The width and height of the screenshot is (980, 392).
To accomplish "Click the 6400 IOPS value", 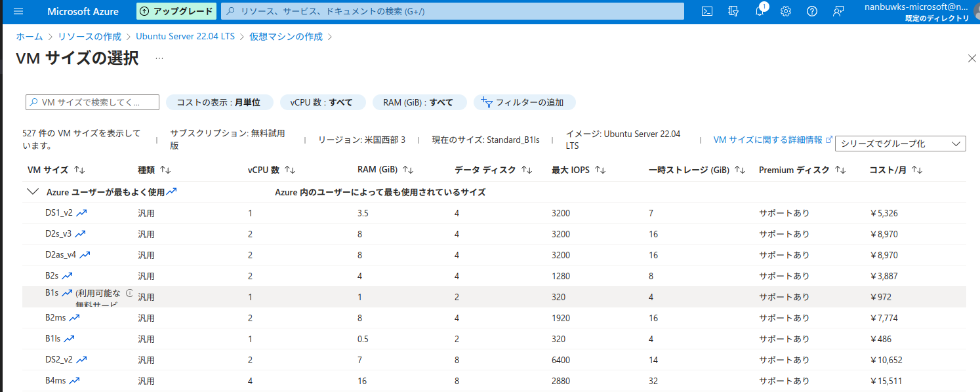I will click(561, 360).
